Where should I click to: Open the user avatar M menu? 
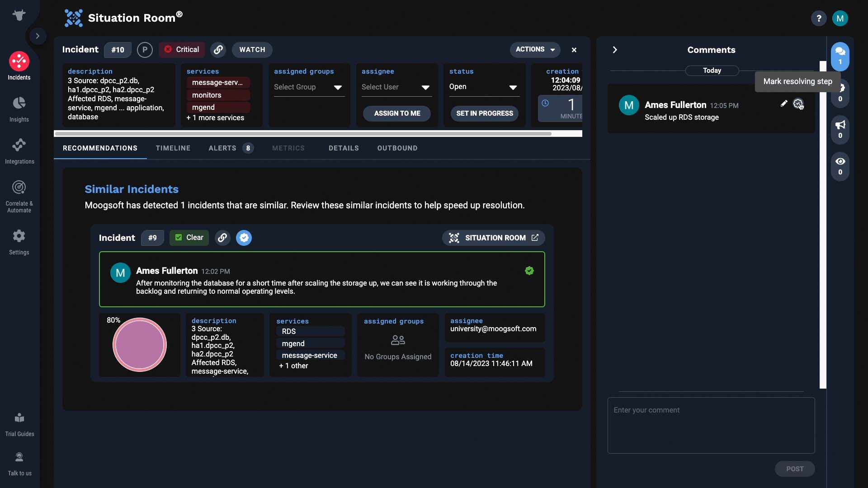[x=840, y=19]
